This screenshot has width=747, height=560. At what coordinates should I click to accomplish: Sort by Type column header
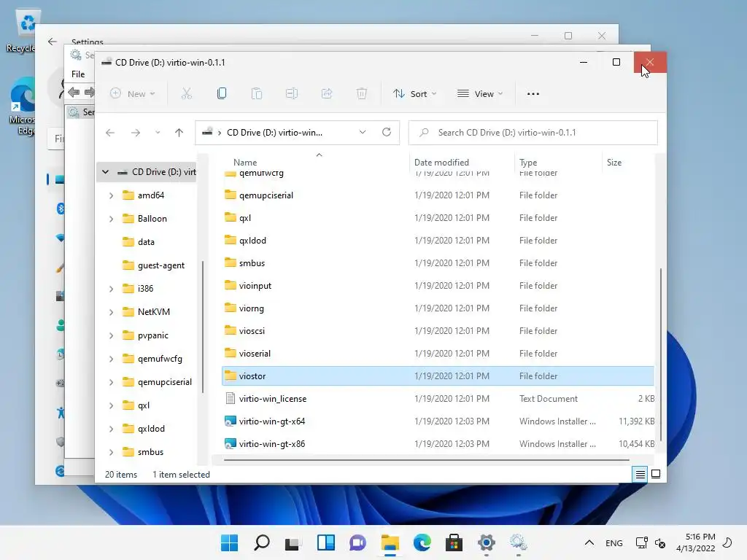tap(528, 163)
